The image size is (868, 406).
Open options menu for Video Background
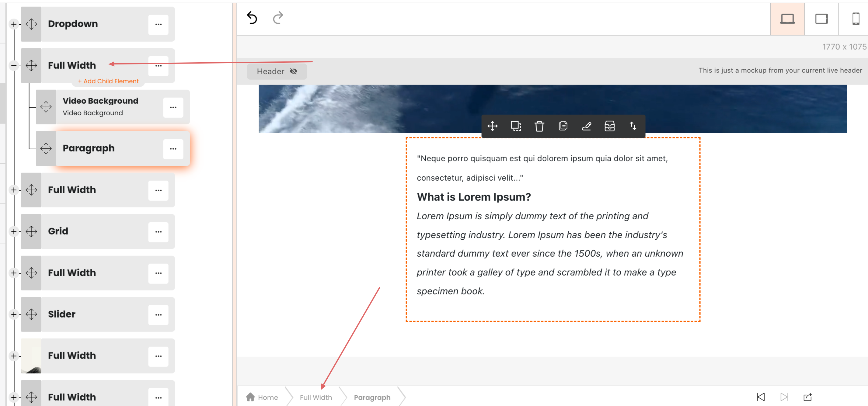tap(173, 107)
